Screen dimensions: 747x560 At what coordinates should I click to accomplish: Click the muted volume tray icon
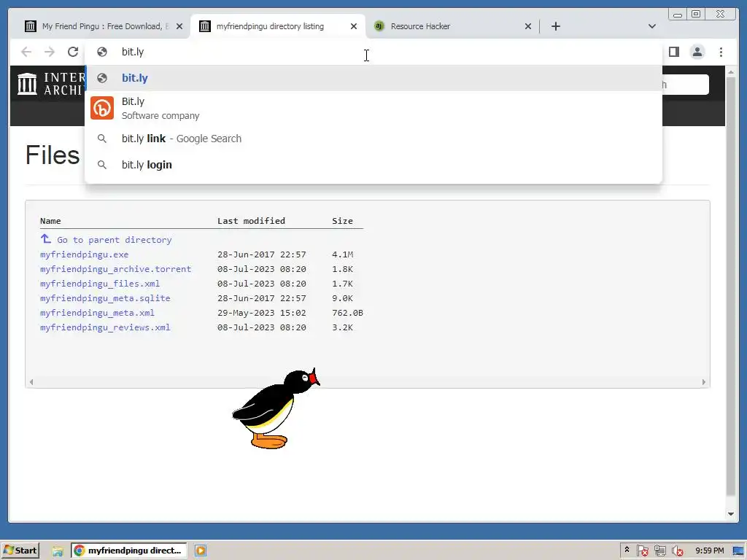coord(677,551)
